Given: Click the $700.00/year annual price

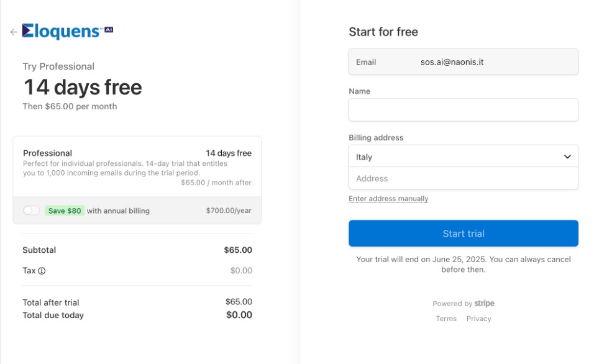Looking at the screenshot, I should pyautogui.click(x=229, y=211).
